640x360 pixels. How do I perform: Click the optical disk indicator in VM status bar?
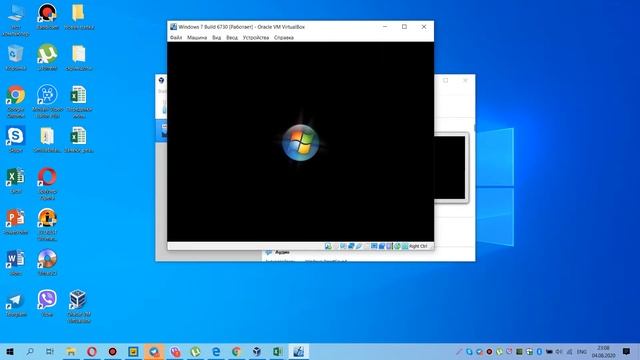[336, 246]
